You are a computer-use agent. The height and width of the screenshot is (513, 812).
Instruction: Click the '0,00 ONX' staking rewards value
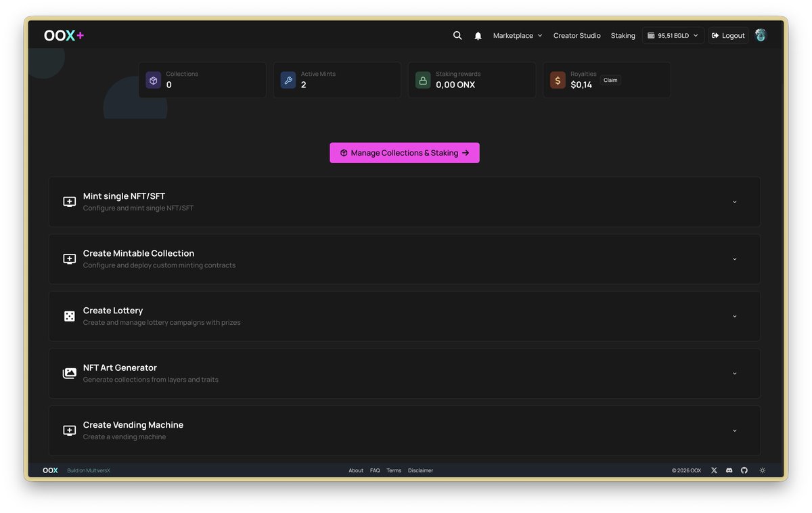tap(455, 85)
